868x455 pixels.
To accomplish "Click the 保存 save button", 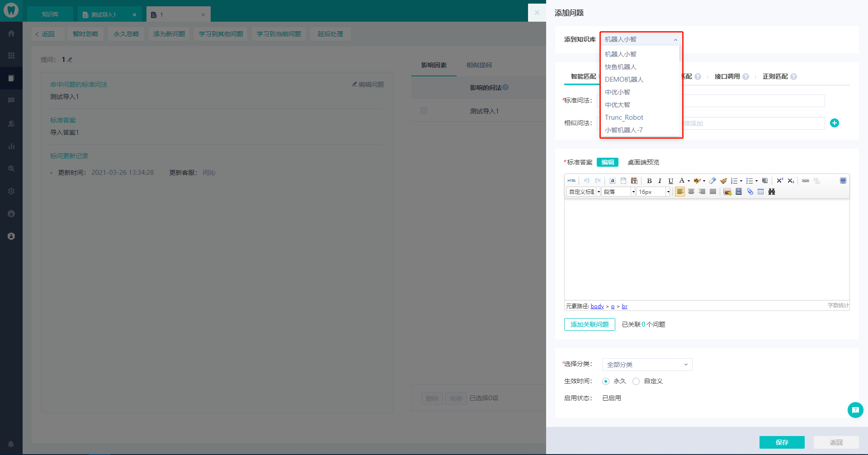I will click(782, 442).
